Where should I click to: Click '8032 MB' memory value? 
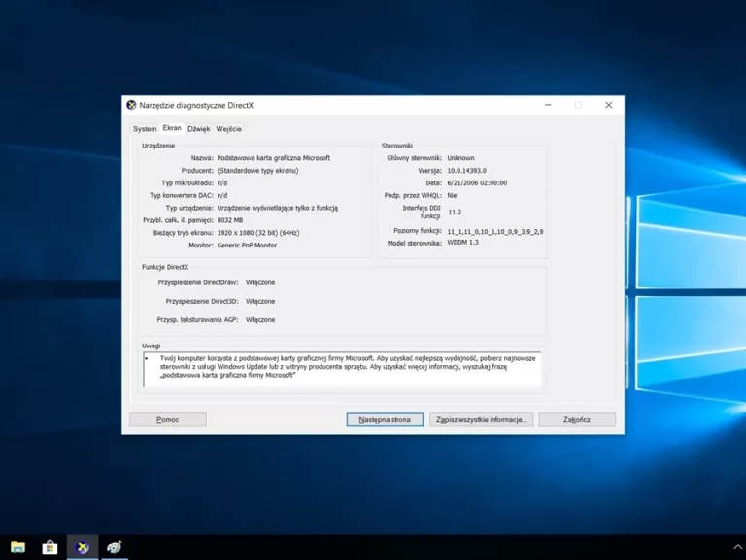[x=230, y=220]
